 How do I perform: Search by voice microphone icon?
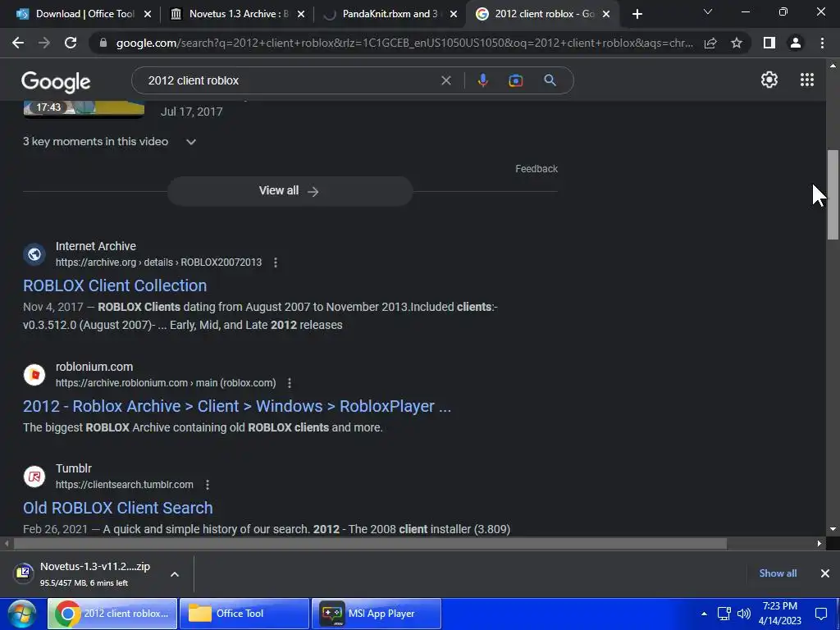[482, 80]
